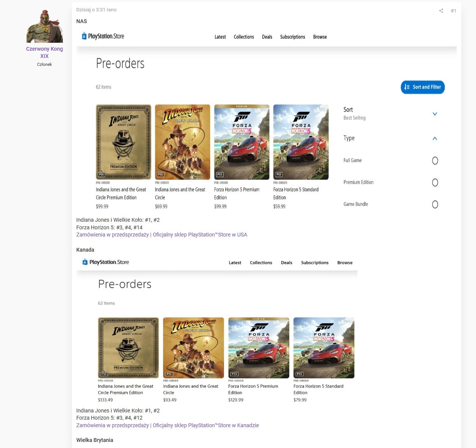Click Forza Horizon 5: #3, #4, #14 text
Image resolution: width=476 pixels, height=448 pixels.
pyautogui.click(x=109, y=227)
